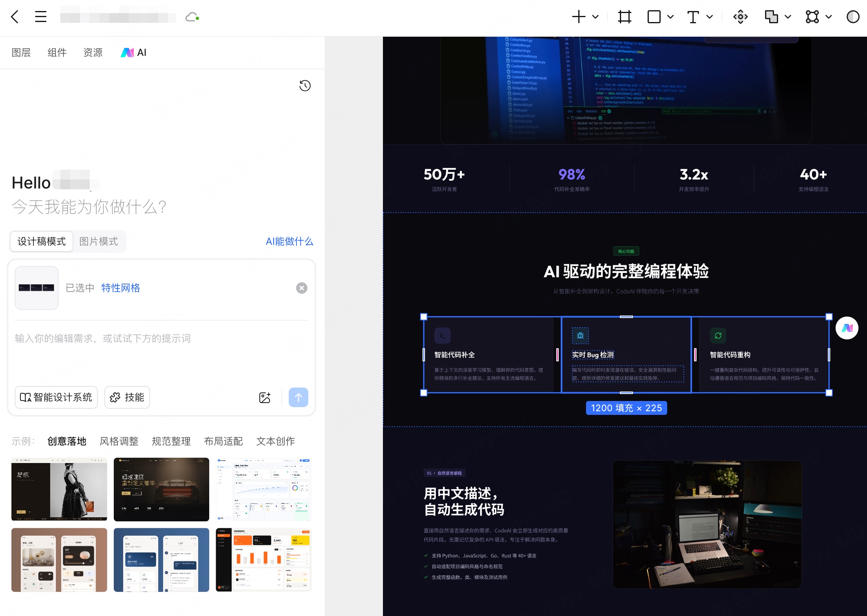Open the blue mobile app example thumbnail
867x616 pixels.
click(161, 560)
